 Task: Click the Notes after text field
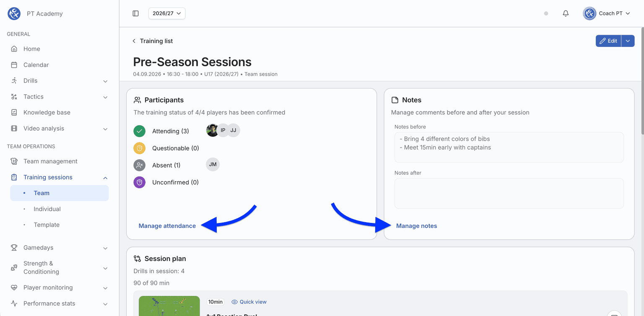click(509, 194)
